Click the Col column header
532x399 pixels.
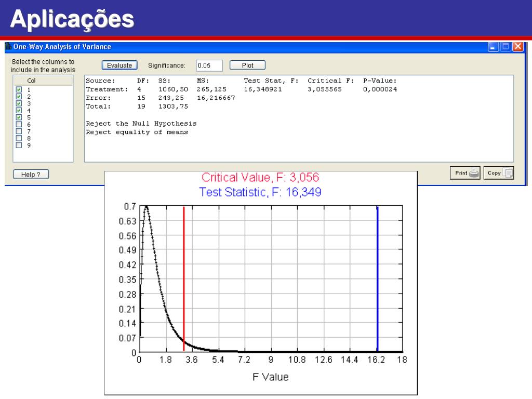(48, 81)
